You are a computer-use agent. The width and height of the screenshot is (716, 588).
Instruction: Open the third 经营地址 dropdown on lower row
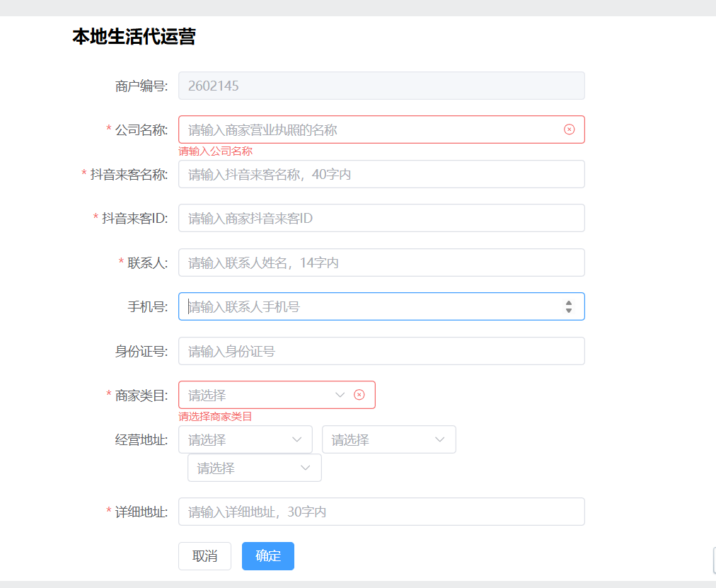tap(254, 468)
